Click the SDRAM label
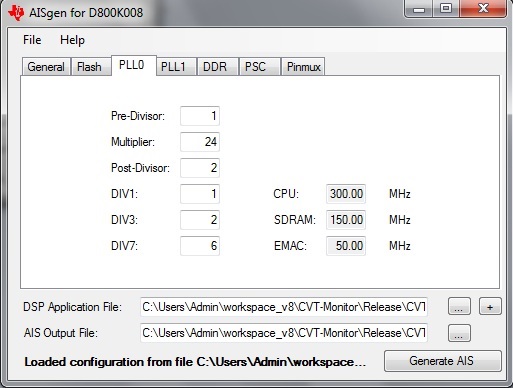513x388 pixels. click(295, 220)
